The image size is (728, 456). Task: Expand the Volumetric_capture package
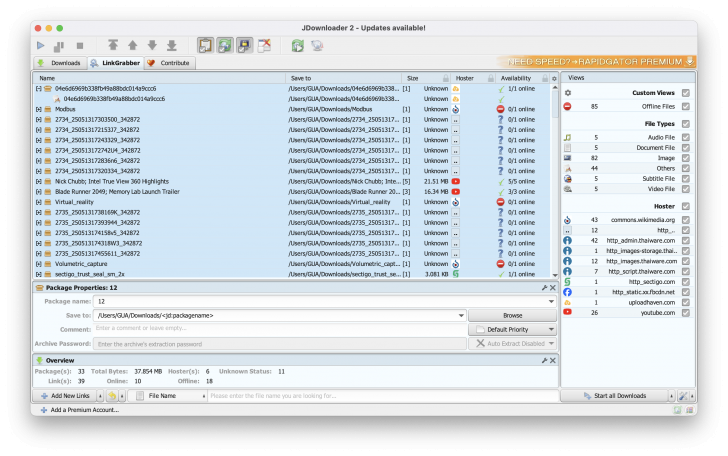point(39,264)
